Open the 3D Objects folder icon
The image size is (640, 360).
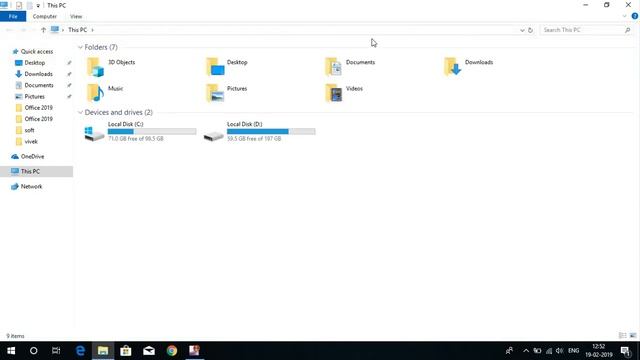click(x=96, y=67)
